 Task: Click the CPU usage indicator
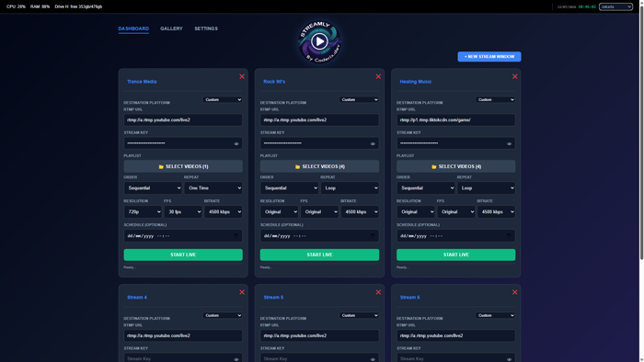16,6
